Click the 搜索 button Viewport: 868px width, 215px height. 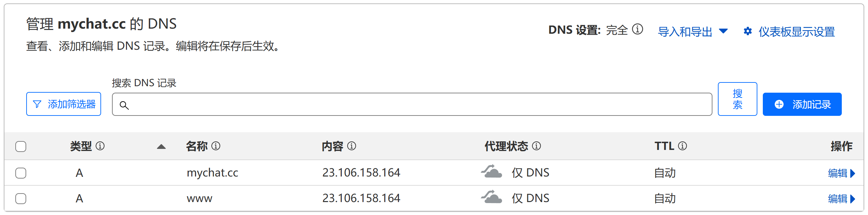click(x=737, y=99)
